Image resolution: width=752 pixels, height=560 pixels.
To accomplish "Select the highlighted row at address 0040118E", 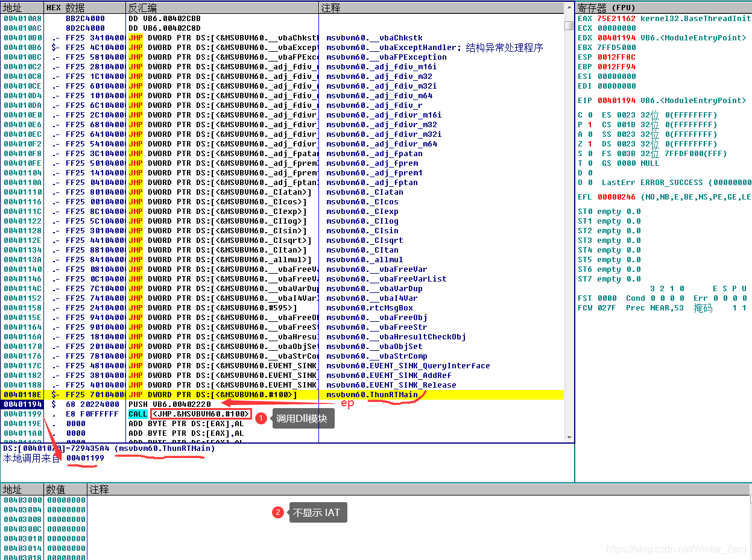I will click(x=282, y=395).
